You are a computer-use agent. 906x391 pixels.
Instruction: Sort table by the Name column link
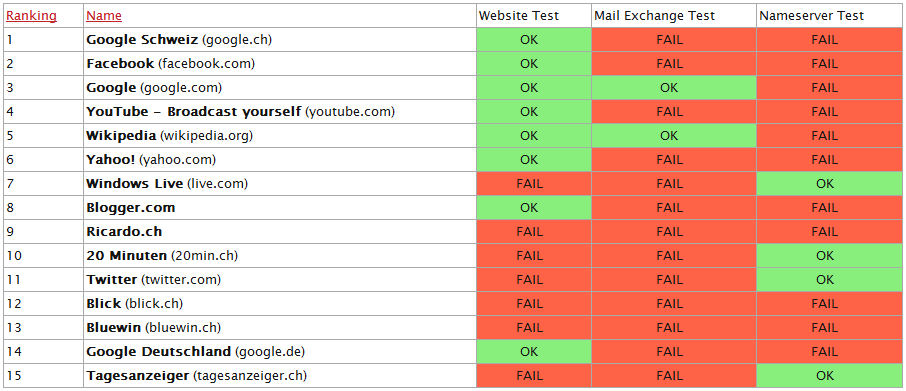[104, 16]
